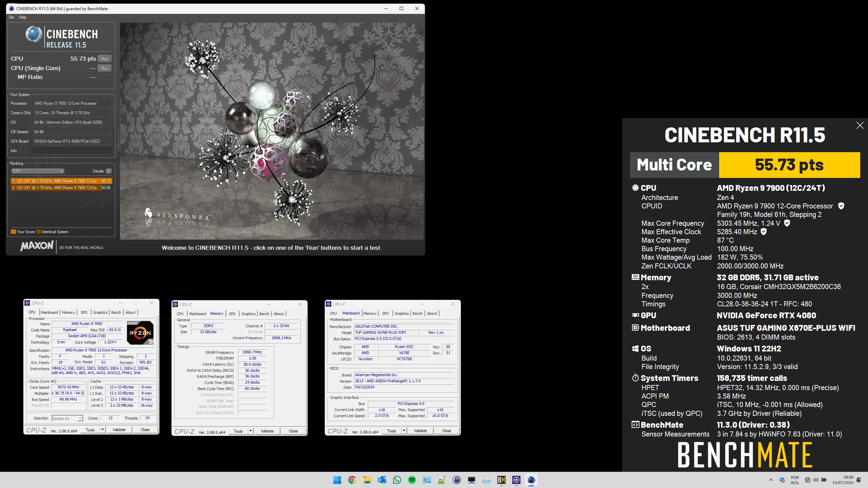Click the Windows Security tray icon
Image resolution: width=868 pixels, height=488 pixels.
(x=782, y=480)
